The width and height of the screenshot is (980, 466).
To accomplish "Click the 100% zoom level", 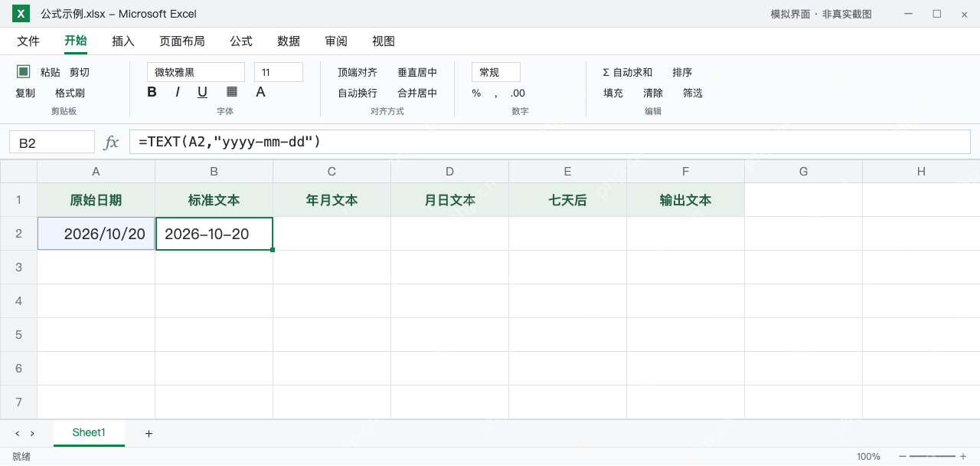I will point(868,457).
